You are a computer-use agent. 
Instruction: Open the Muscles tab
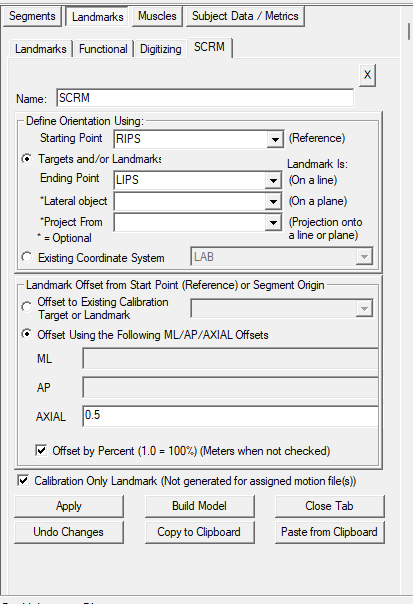pyautogui.click(x=157, y=16)
